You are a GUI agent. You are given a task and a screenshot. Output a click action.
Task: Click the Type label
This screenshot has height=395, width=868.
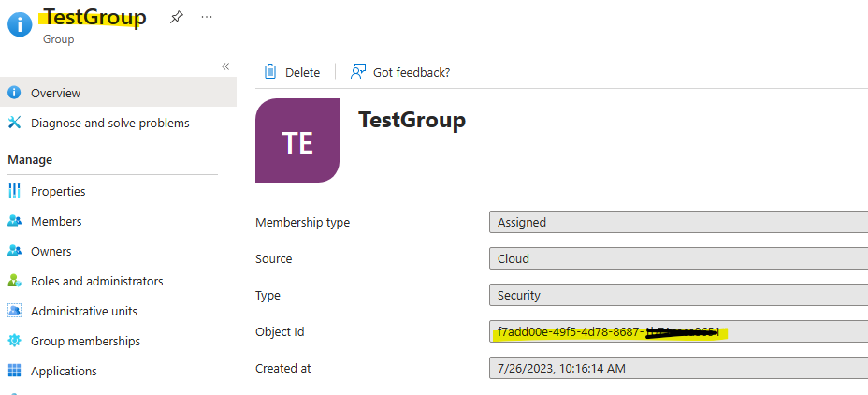(268, 296)
